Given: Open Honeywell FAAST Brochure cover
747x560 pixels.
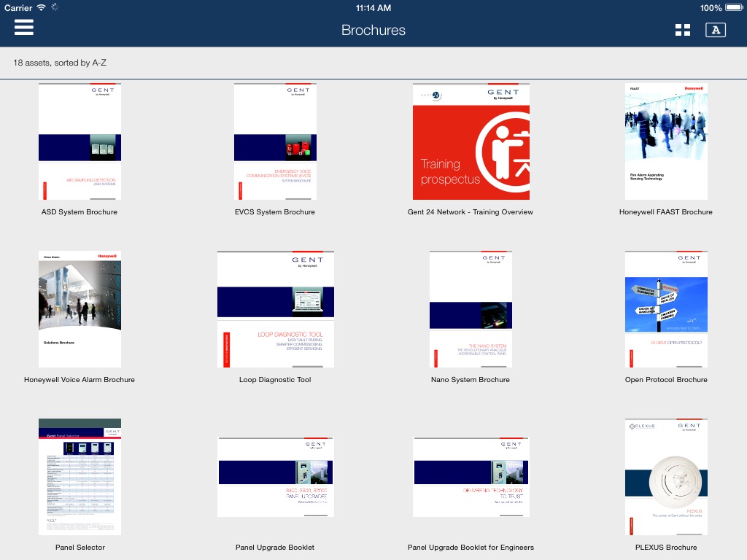Looking at the screenshot, I should pos(666,141).
